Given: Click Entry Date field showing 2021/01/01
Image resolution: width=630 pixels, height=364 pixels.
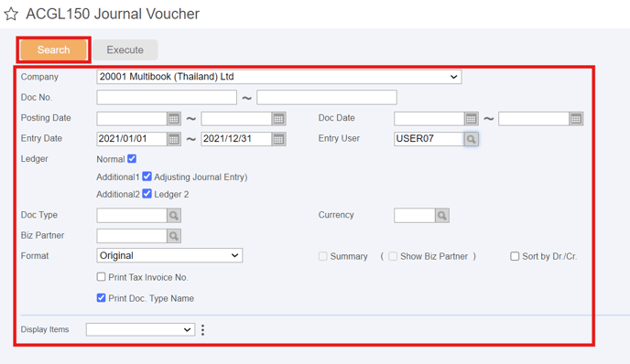Looking at the screenshot, I should point(132,139).
